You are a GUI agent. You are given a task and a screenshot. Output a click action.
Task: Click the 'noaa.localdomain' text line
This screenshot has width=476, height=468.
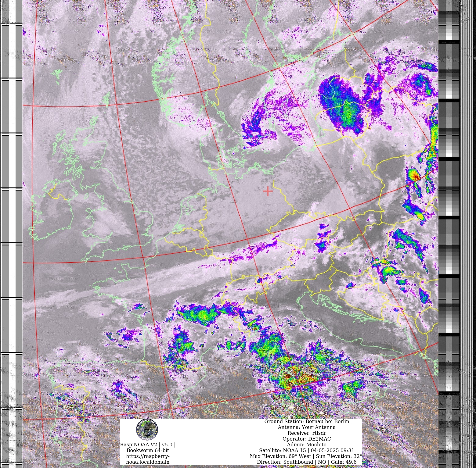tap(148, 462)
